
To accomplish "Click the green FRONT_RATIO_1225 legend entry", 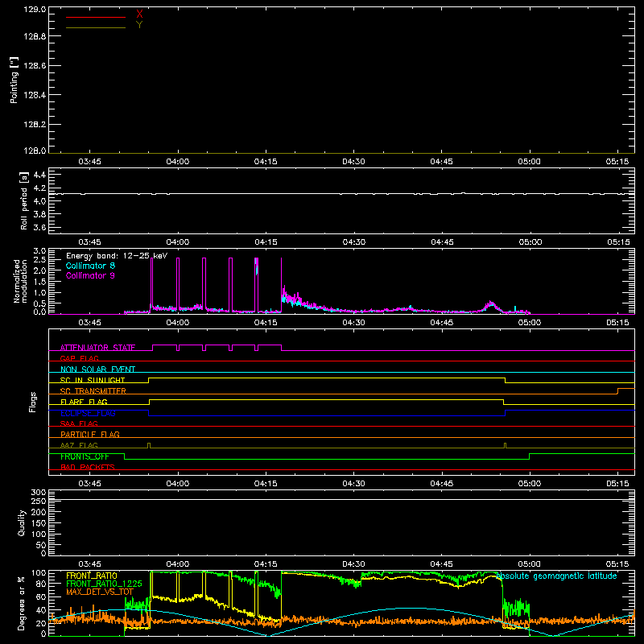I will (105, 584).
